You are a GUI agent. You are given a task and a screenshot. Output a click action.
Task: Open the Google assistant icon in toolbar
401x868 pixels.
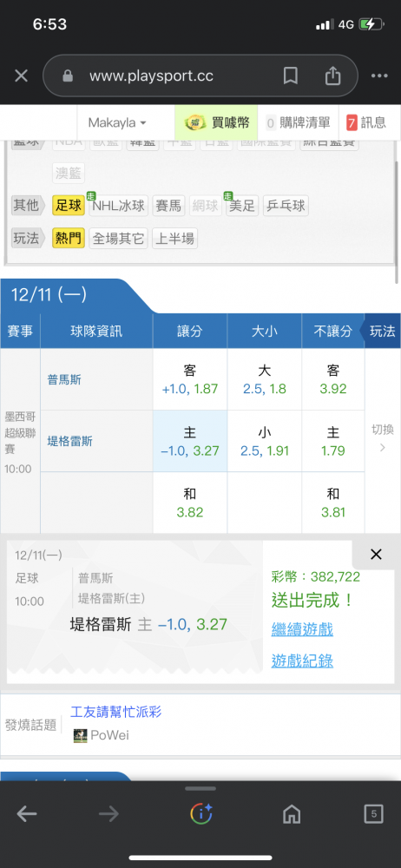tap(201, 813)
